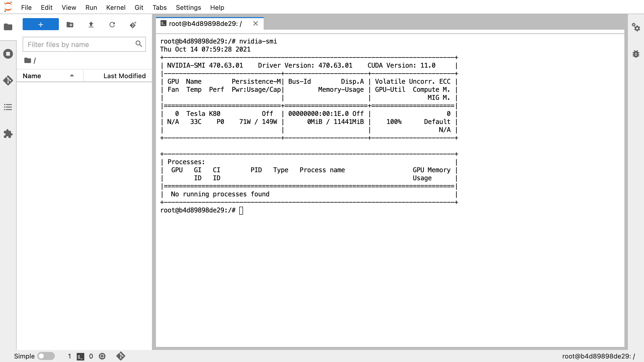The image size is (644, 362).
Task: Open the Edit menu
Action: 47,8
